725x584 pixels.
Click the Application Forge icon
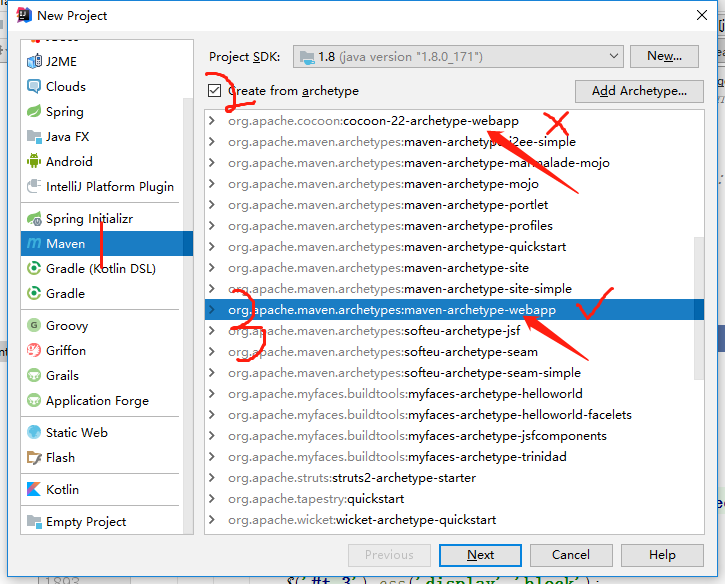(x=34, y=400)
